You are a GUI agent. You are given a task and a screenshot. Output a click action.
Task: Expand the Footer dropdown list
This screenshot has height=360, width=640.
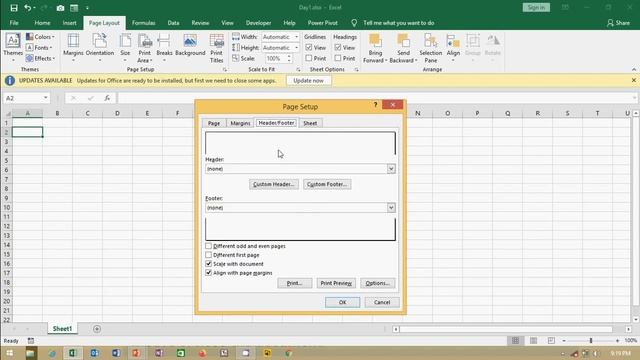coord(391,207)
